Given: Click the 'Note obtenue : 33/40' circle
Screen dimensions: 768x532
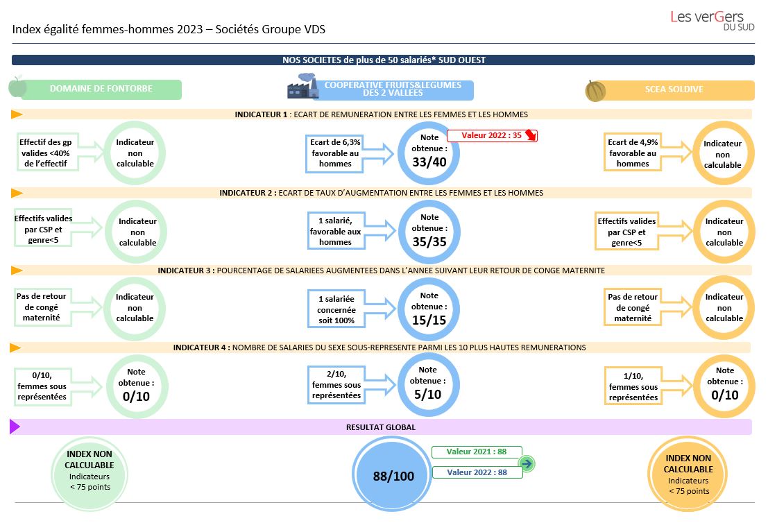Looking at the screenshot, I should click(x=429, y=153).
